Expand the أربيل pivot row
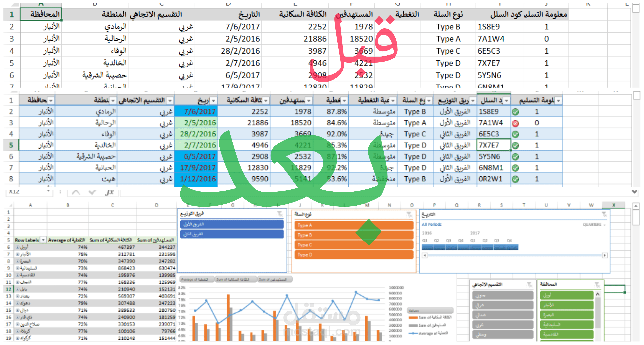644x345 pixels. [17, 247]
